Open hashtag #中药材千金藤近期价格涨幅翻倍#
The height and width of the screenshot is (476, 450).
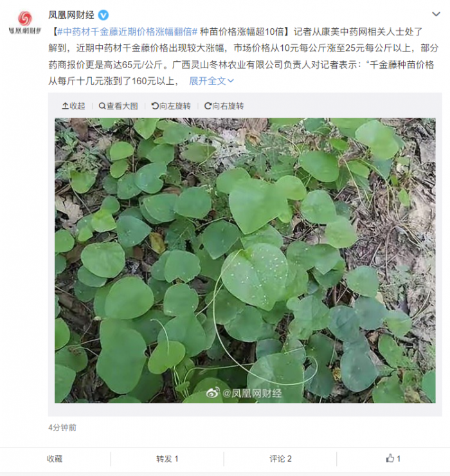coord(127,32)
